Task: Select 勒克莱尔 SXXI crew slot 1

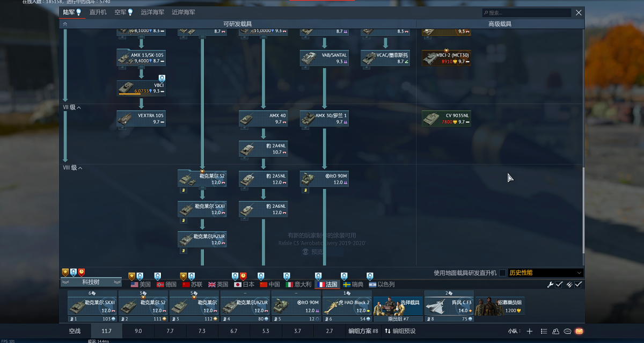Action: pos(92,306)
